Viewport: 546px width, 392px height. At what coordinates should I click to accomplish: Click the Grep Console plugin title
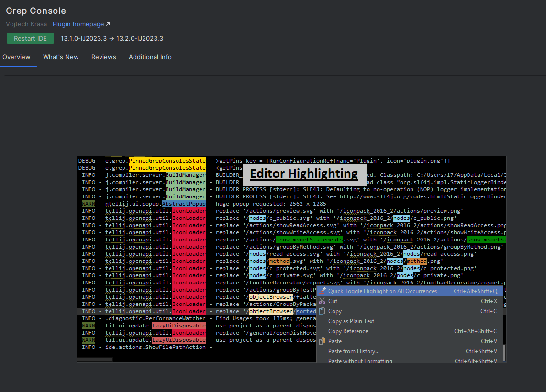coord(36,11)
